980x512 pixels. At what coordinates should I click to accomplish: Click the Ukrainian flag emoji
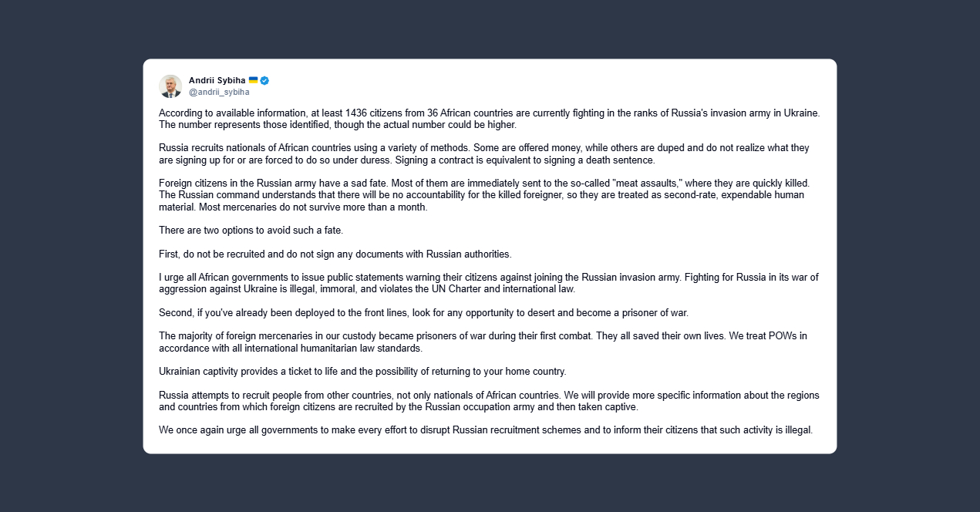253,80
